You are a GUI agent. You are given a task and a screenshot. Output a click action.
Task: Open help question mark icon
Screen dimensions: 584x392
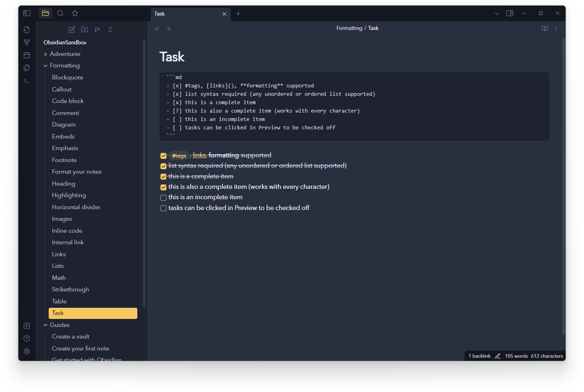tap(27, 339)
